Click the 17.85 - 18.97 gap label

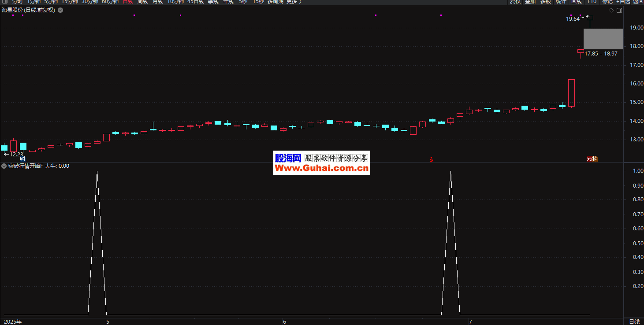(601, 54)
